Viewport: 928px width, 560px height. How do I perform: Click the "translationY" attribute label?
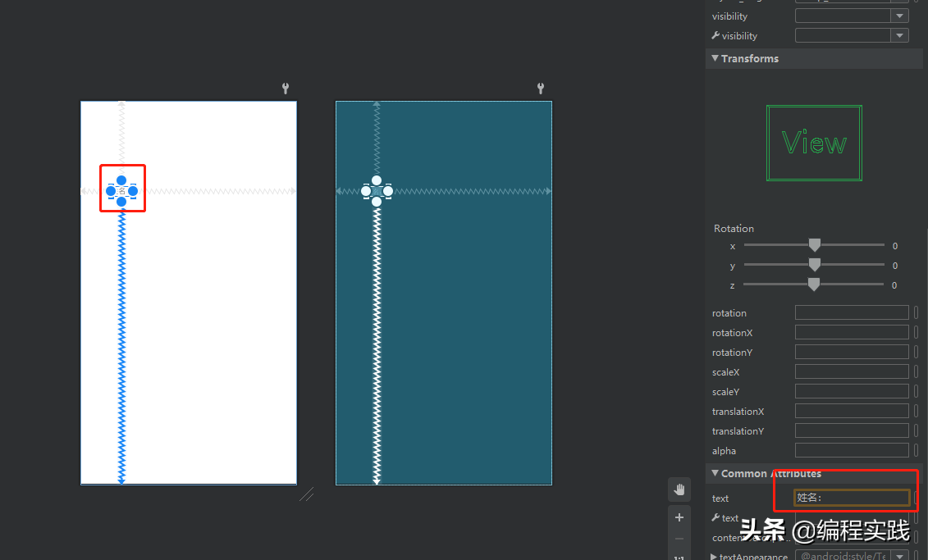(738, 431)
